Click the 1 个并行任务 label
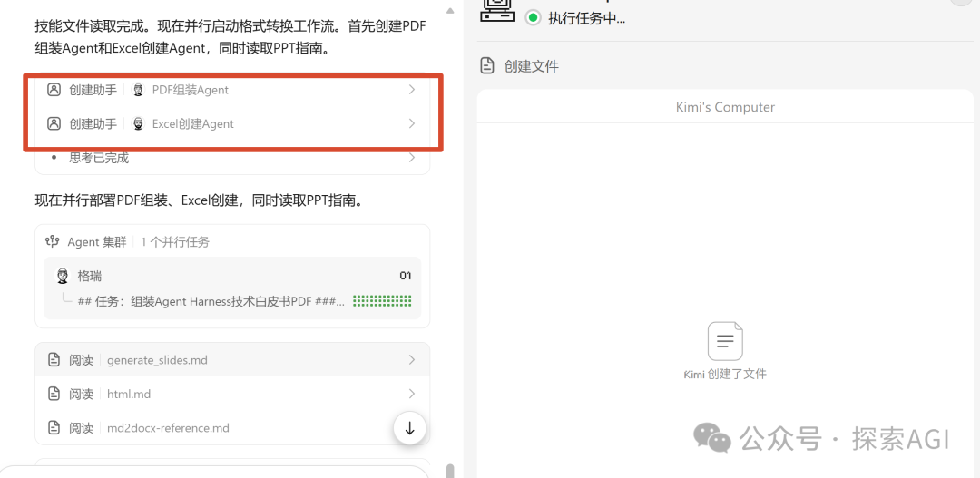The height and width of the screenshot is (478, 980). [175, 242]
